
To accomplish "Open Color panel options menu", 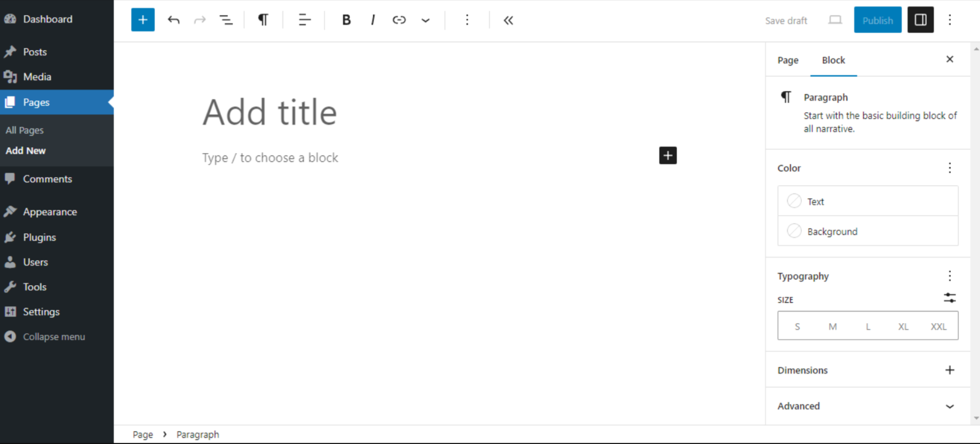I will [950, 168].
